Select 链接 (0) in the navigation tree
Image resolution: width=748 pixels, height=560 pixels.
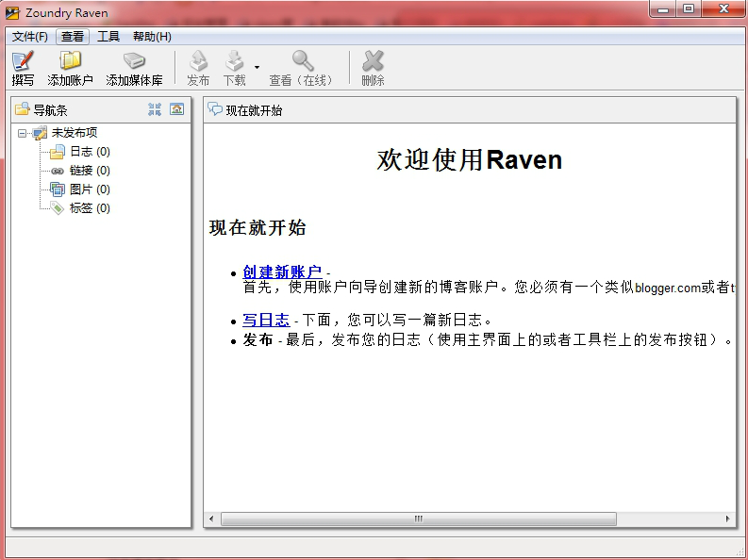coord(91,170)
